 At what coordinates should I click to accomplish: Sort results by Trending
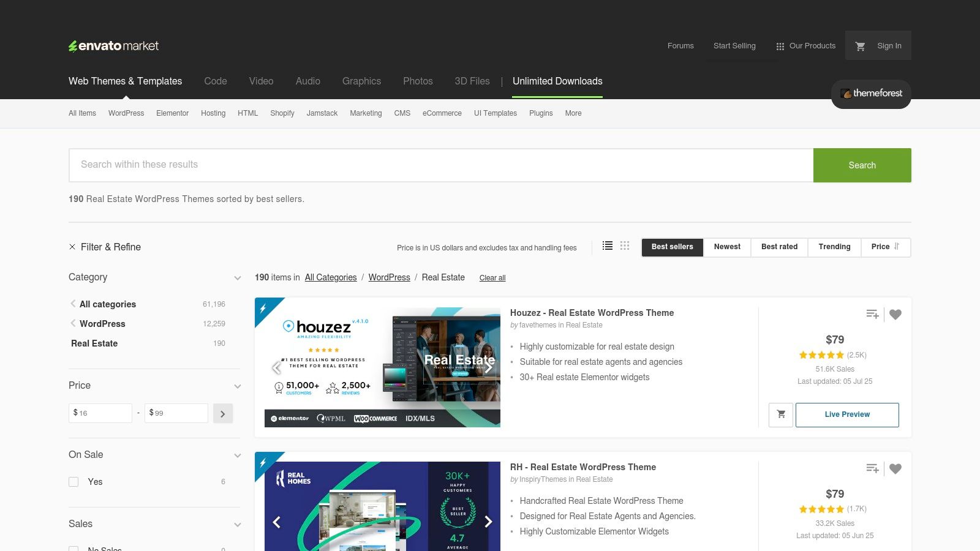click(x=834, y=247)
